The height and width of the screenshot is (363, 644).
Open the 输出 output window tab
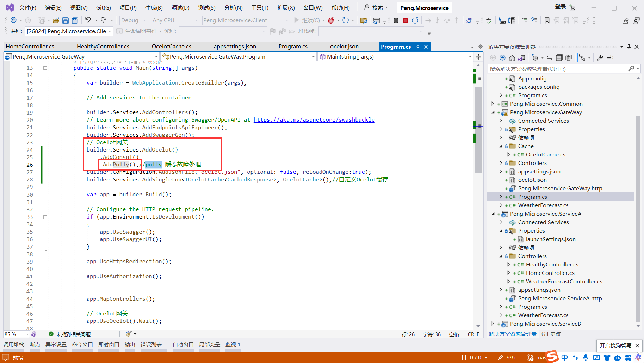130,345
